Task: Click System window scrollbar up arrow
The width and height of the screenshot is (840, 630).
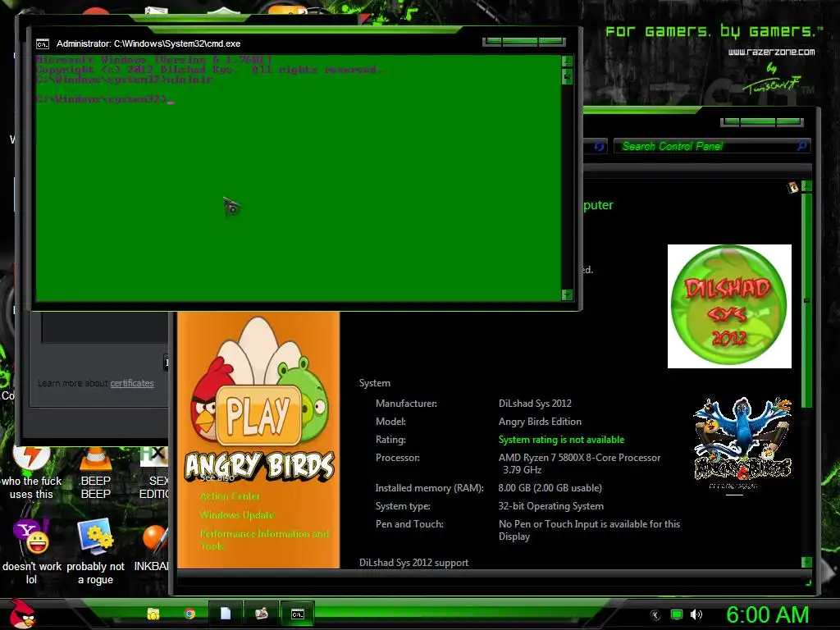Action: tap(807, 186)
